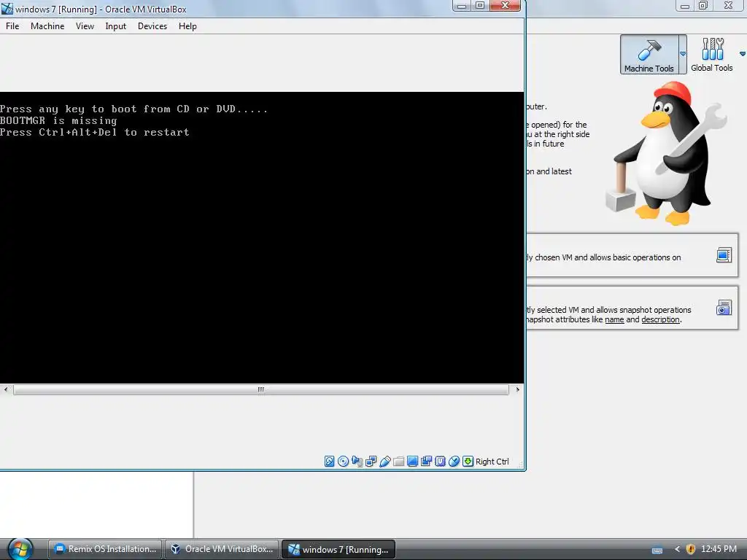Open the Devices menu
This screenshot has height=560, width=747.
[152, 26]
